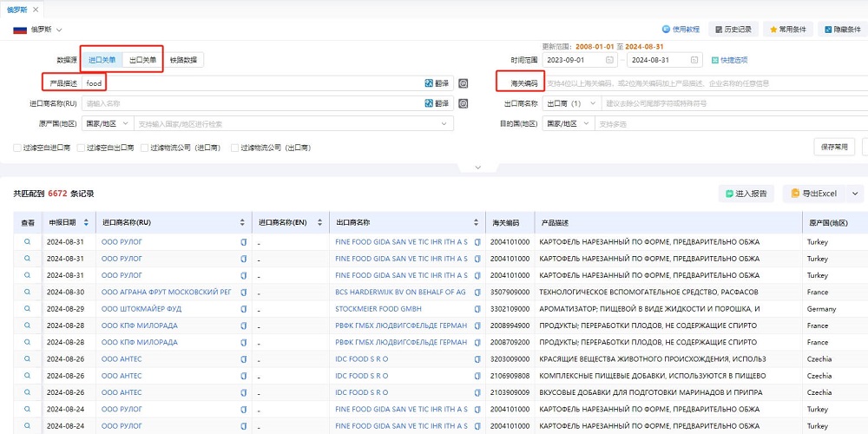The image size is (868, 434).
Task: Open the dropdown arrow next to 导出Excel
Action: pyautogui.click(x=855, y=194)
